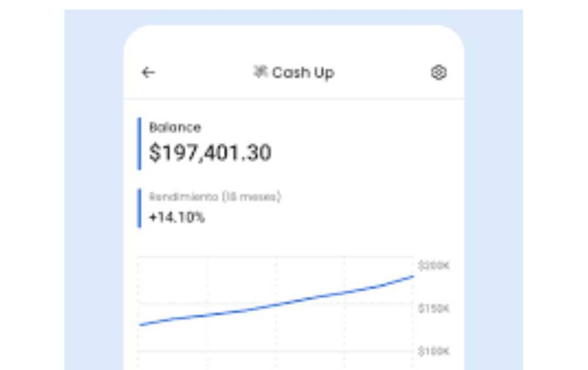Click the empty chart area below the line
Image resolution: width=588 pixels, height=370 pixels.
click(x=312, y=335)
